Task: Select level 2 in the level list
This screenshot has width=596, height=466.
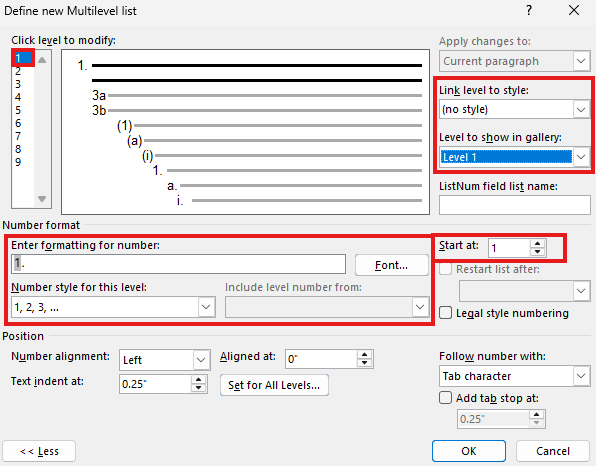Action: pyautogui.click(x=18, y=71)
